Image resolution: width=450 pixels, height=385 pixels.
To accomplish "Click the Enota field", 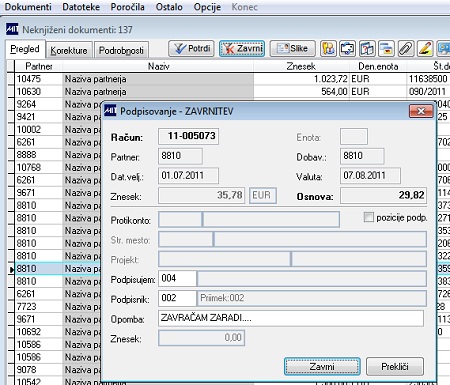I will click(354, 136).
